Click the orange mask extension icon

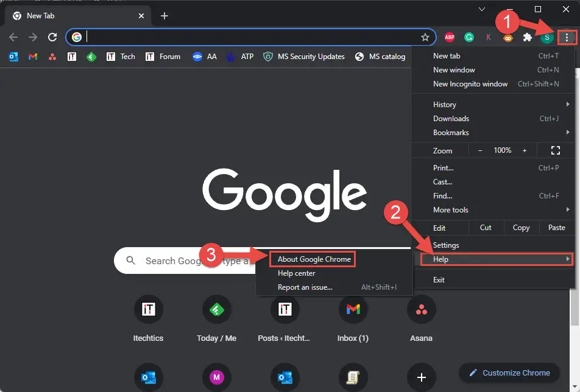[508, 38]
